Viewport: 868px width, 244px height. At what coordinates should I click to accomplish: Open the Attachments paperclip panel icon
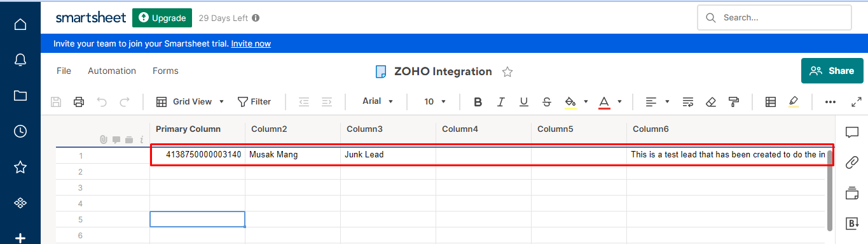tap(852, 162)
